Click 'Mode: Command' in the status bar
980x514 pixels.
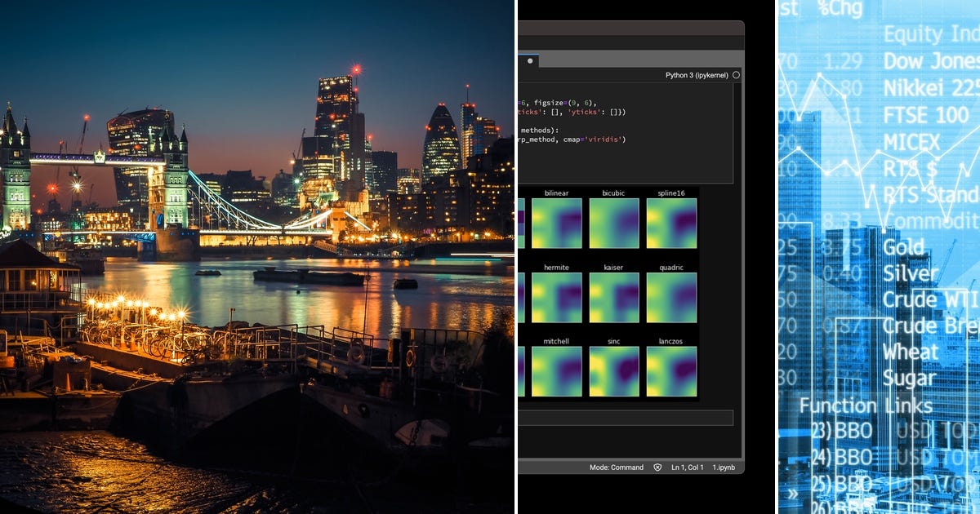[617, 467]
